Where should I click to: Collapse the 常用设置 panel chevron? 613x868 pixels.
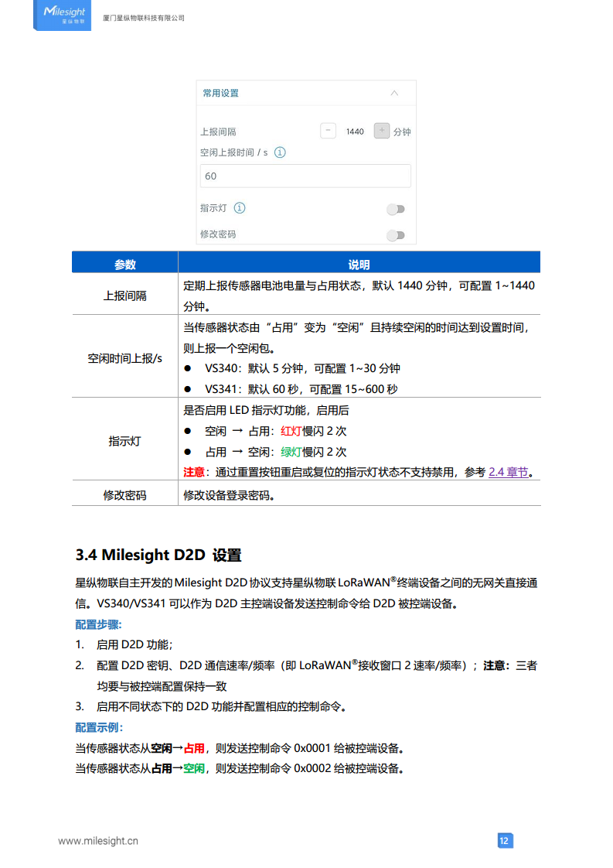click(394, 93)
